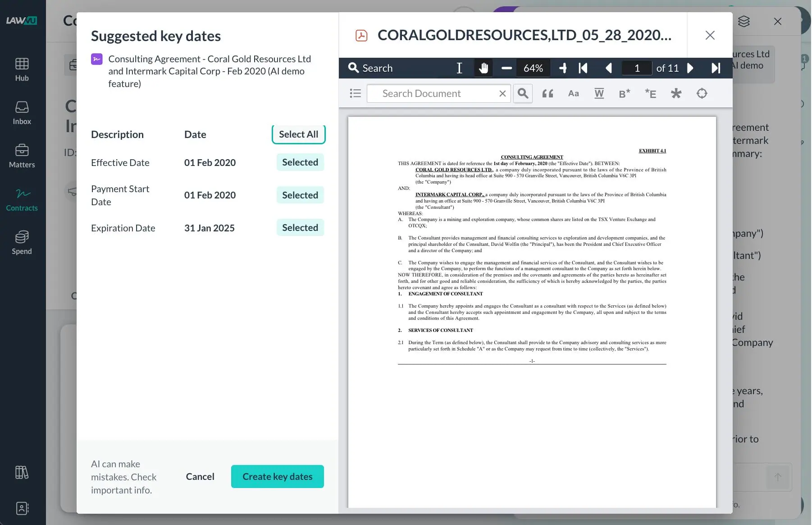Clear the Search Document field
The height and width of the screenshot is (525, 812).
point(502,93)
